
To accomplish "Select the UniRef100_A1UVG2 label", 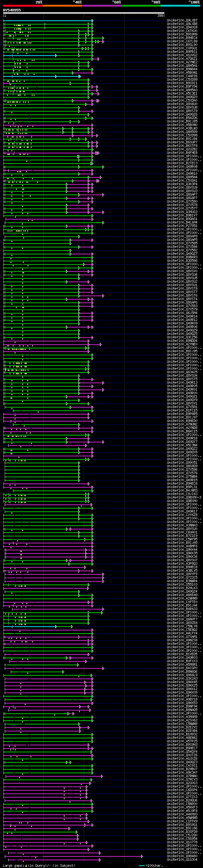I will (x=182, y=55).
